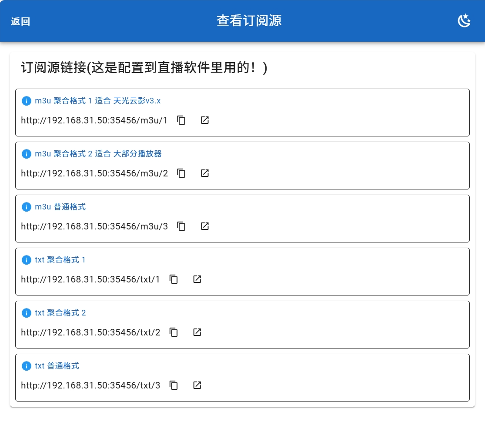Click the m3u 普通格式 label
This screenshot has width=485, height=448.
pos(60,207)
